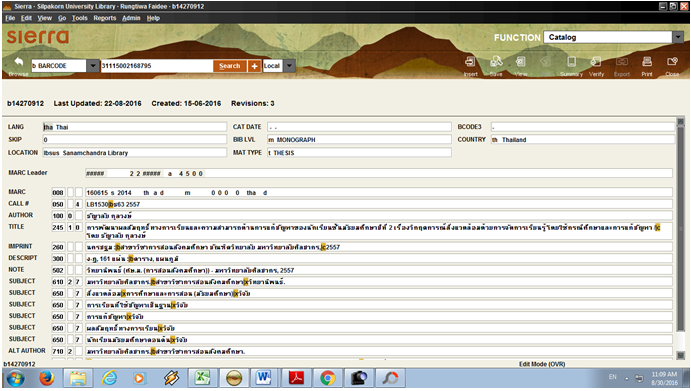Open the Admin menu
The image size is (691, 391).
point(131,18)
